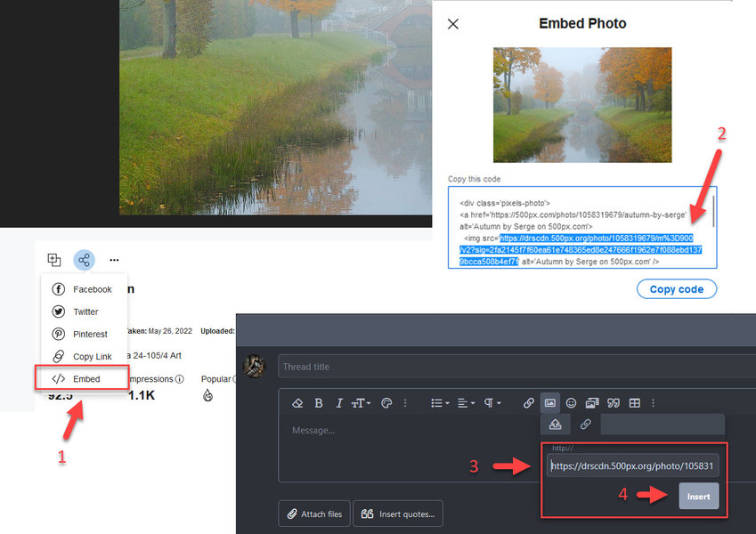Click the share icon above the menu
The height and width of the screenshot is (534, 756).
tap(84, 260)
